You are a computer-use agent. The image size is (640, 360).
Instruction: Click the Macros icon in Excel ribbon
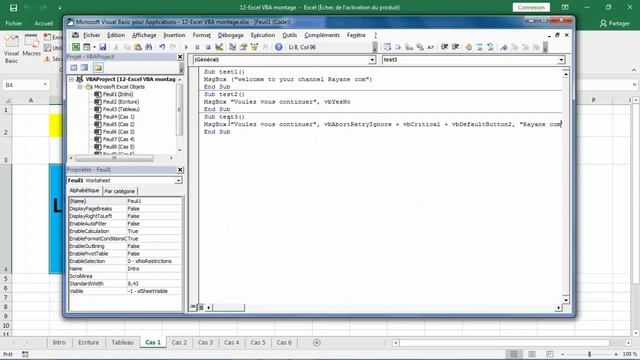(x=31, y=45)
